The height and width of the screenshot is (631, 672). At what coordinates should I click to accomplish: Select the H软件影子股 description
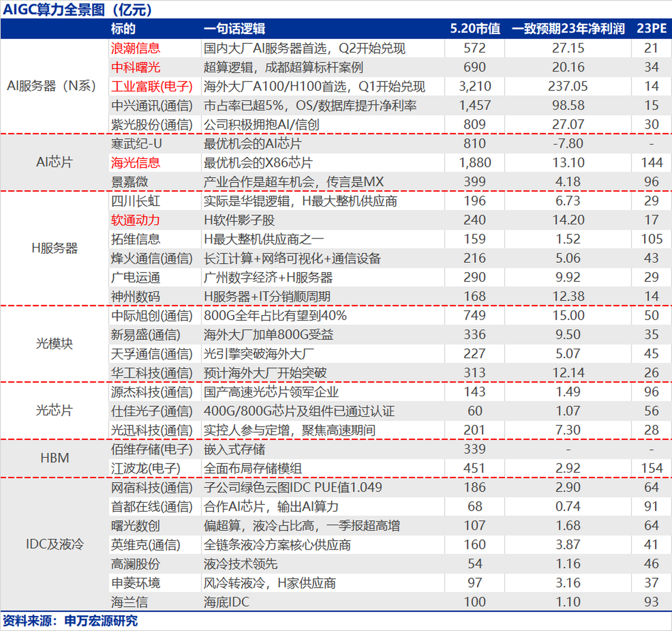click(x=239, y=220)
